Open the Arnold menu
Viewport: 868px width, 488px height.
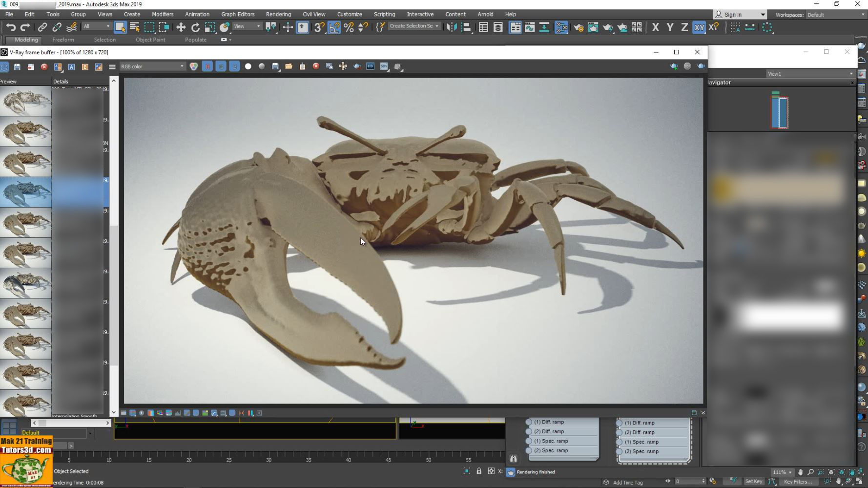485,14
